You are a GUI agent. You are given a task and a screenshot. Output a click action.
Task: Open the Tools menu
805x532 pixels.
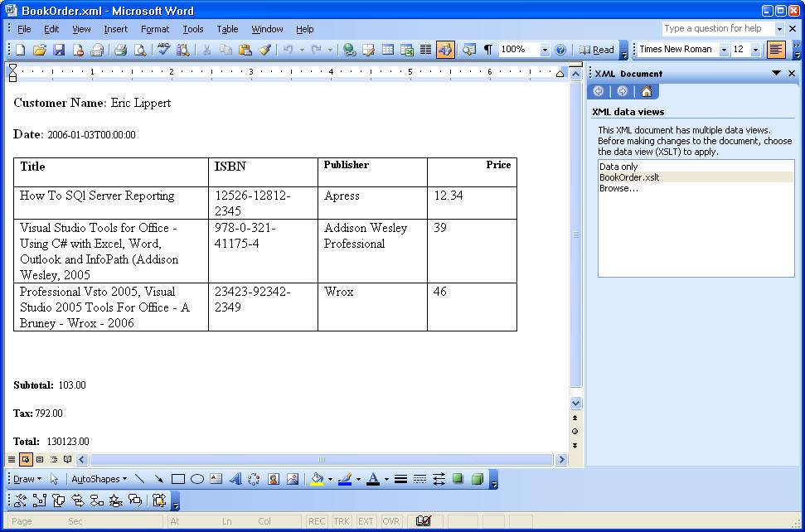click(193, 29)
